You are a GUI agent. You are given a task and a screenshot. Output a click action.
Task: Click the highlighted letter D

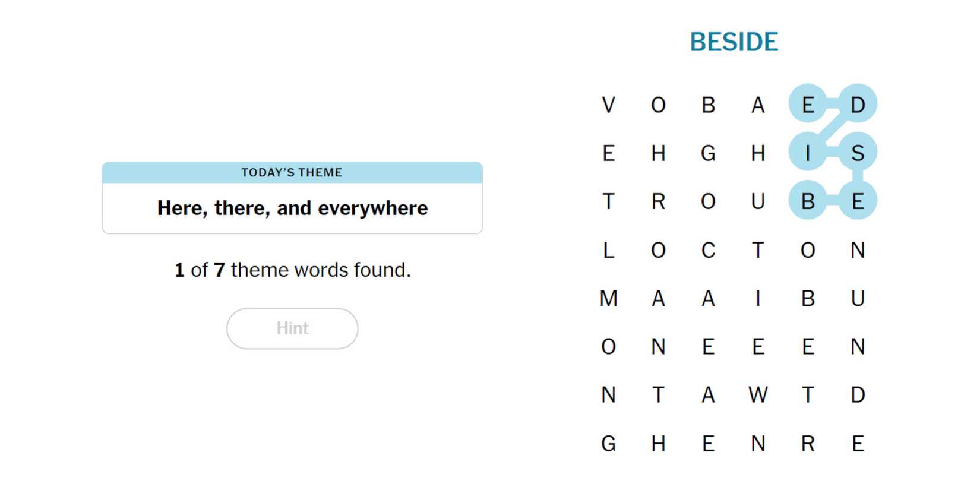point(857,105)
